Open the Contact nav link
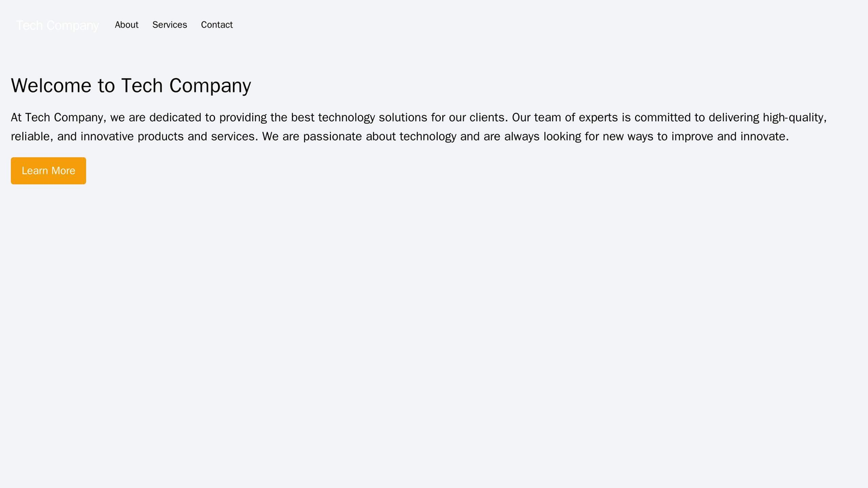868x488 pixels. [216, 25]
